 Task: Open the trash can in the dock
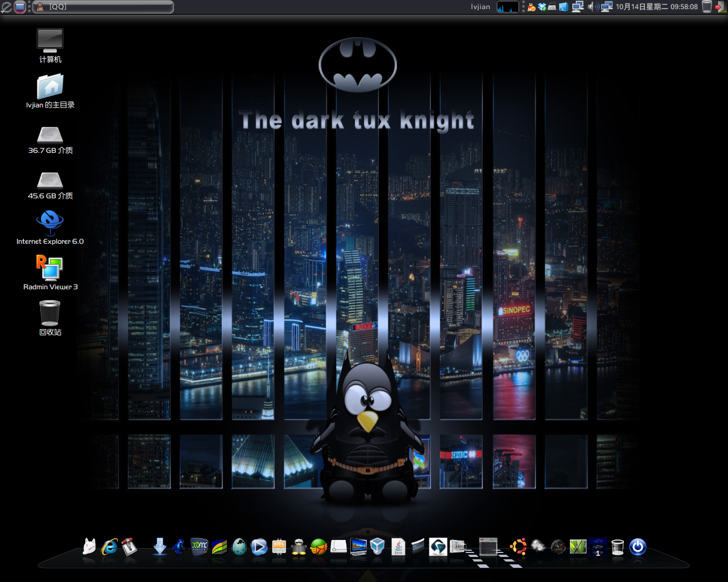(x=618, y=547)
